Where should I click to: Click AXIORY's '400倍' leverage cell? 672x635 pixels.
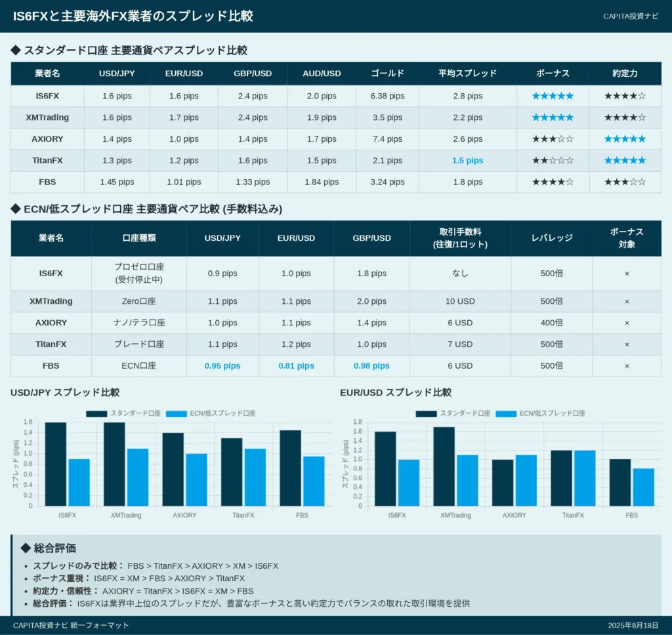551,323
